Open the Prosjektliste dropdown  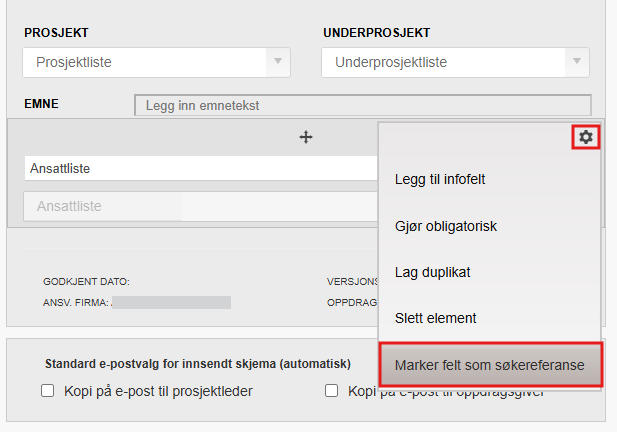pos(145,62)
